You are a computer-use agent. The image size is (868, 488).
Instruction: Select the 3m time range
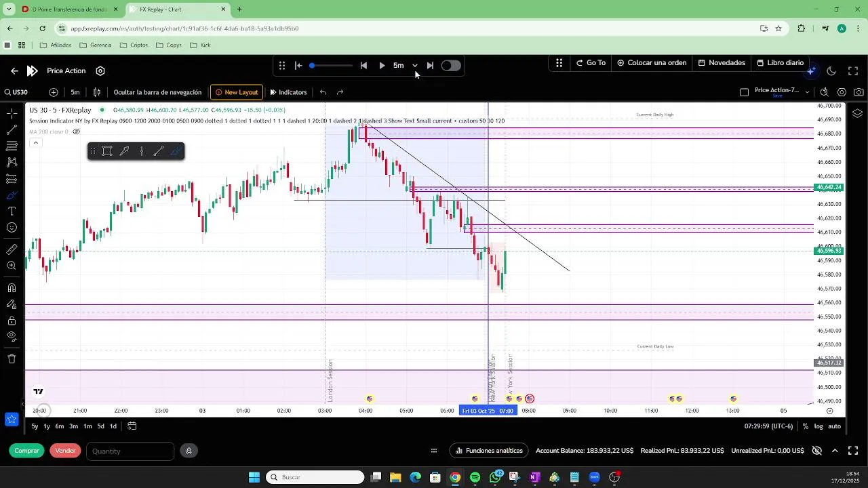[x=74, y=426]
